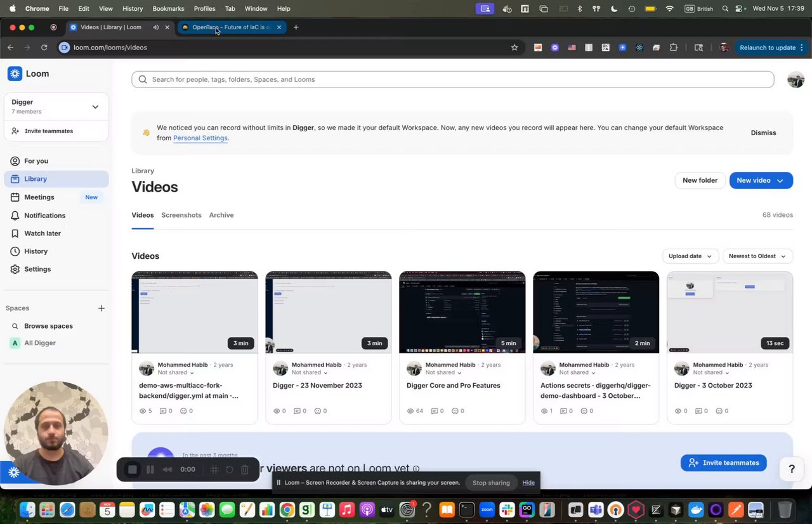Viewport: 812px width, 524px height.
Task: Click the rewind recording control
Action: coord(167,469)
